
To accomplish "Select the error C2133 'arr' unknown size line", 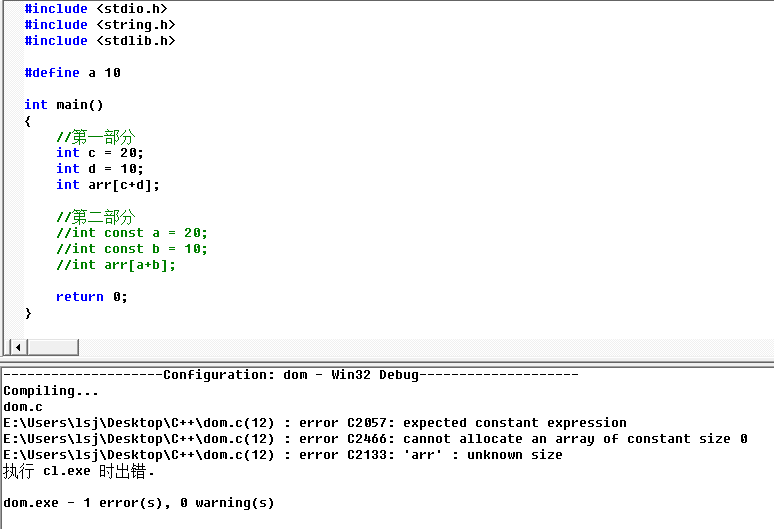I will coord(283,454).
